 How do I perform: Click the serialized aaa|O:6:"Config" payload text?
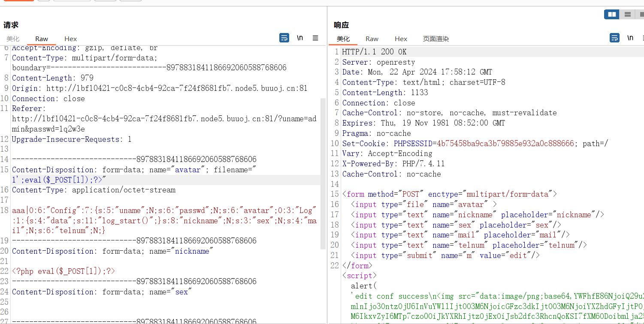click(164, 220)
